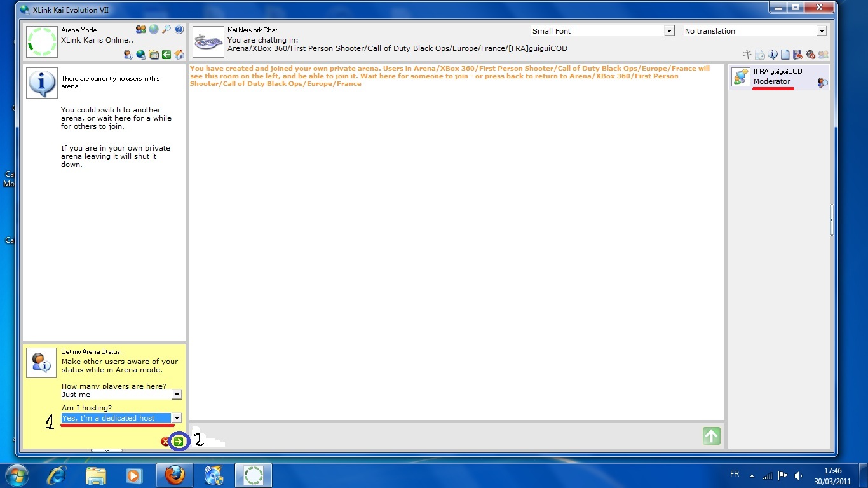Return to home arena with house icon
Viewport: 868px width, 488px height.
coord(179,55)
